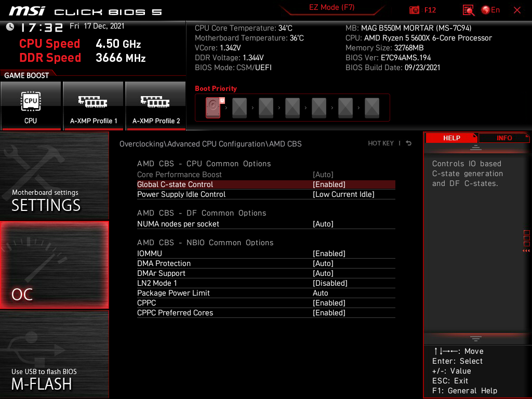Switch to the INFO tab
The image size is (532, 399).
[504, 138]
